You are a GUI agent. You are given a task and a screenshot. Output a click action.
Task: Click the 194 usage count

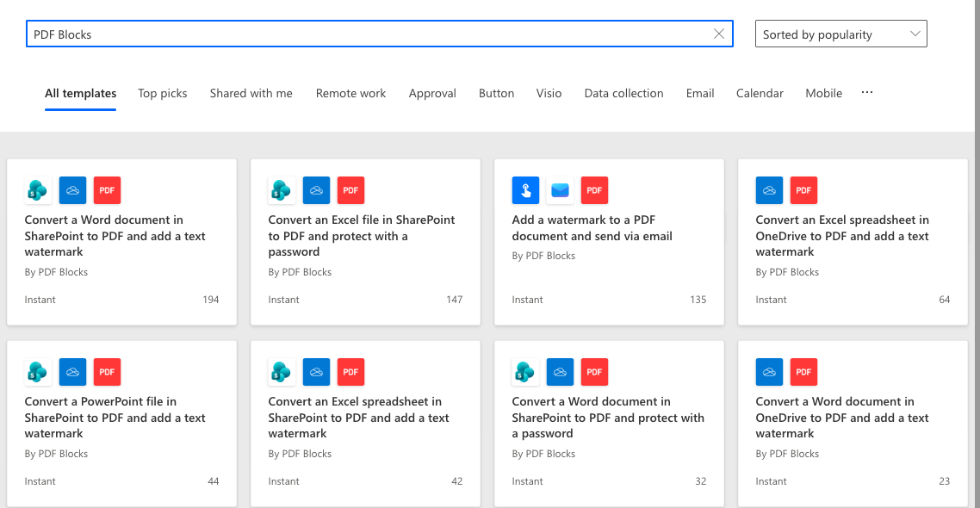(211, 300)
